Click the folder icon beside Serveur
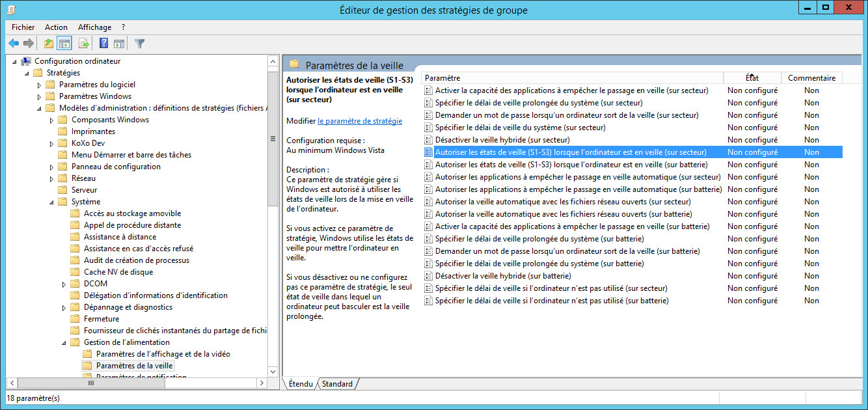The height and width of the screenshot is (410, 868). (62, 190)
